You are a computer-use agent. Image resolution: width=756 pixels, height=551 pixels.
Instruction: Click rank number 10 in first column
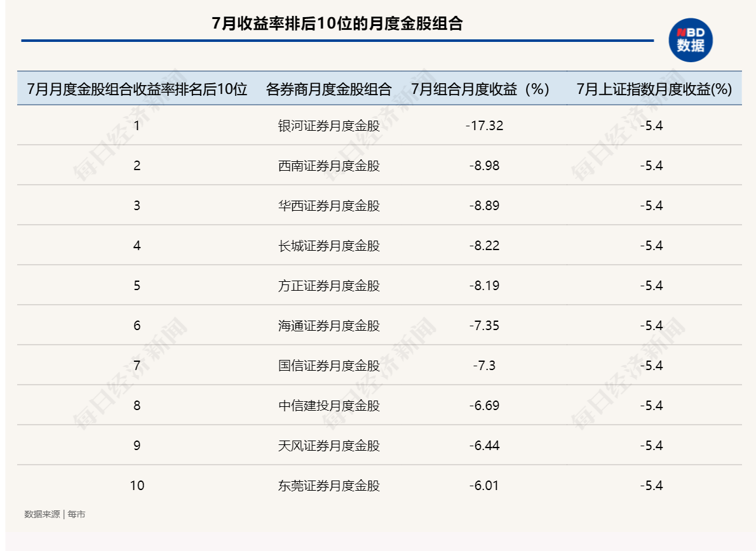(137, 486)
